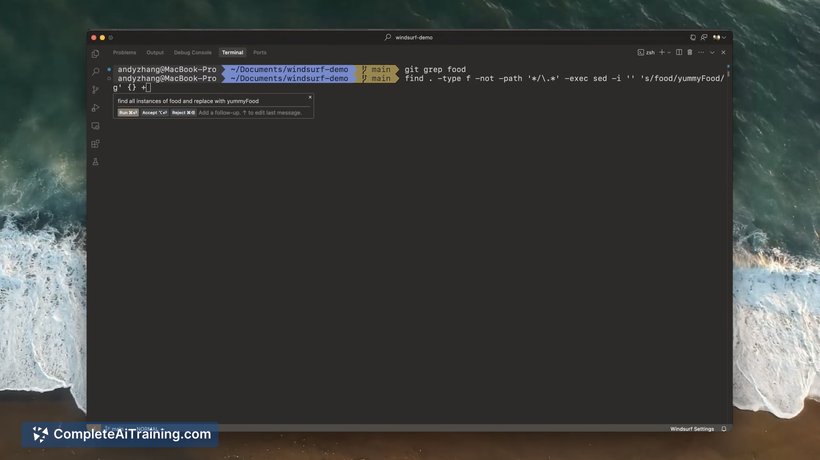Open the terminal panel more actions ellipsis
The width and height of the screenshot is (820, 460).
point(701,52)
